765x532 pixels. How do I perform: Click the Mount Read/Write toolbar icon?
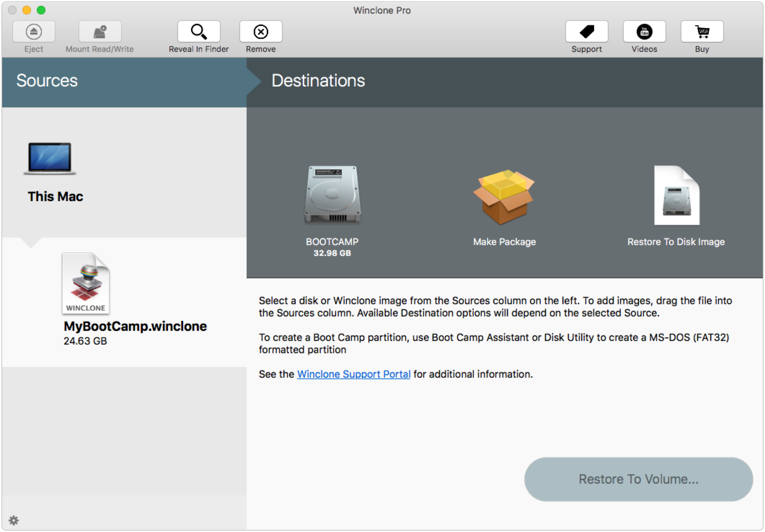(x=100, y=32)
